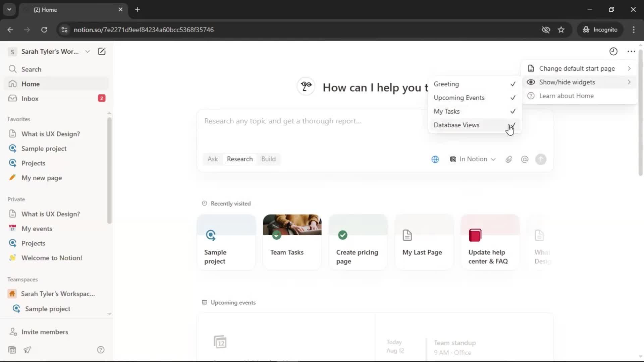Screen dimensions: 644x362
Task: Click the Incognito profile button
Action: [600, 30]
